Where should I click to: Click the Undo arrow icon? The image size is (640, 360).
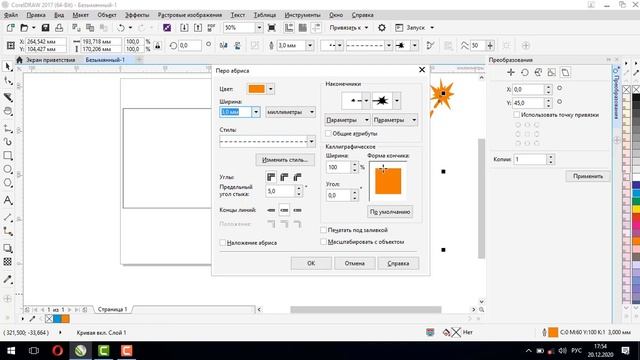point(121,28)
